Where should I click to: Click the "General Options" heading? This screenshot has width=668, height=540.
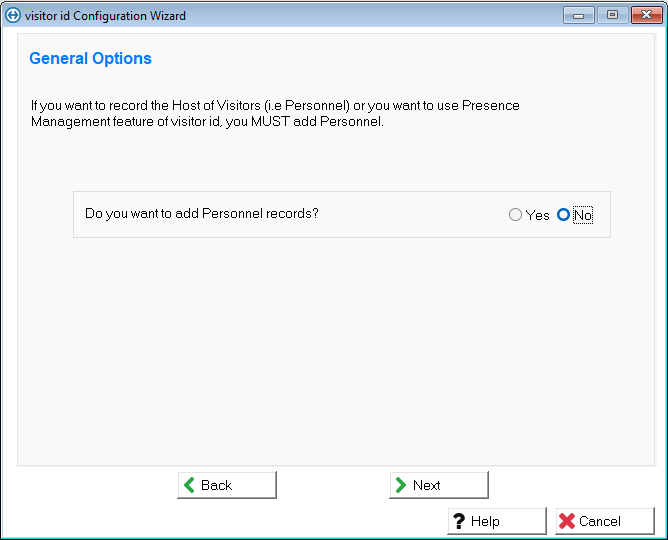90,58
